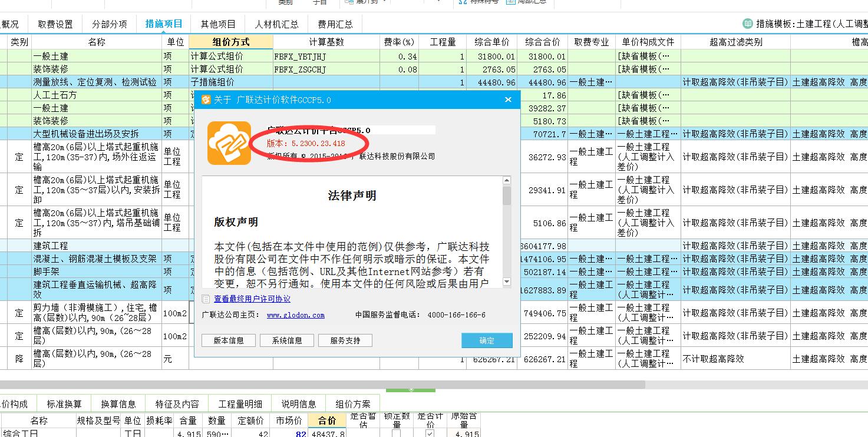Toggle the 锁定数量 checkbox for 综合工日
Viewport: 868px width, 437px height.
pos(396,433)
